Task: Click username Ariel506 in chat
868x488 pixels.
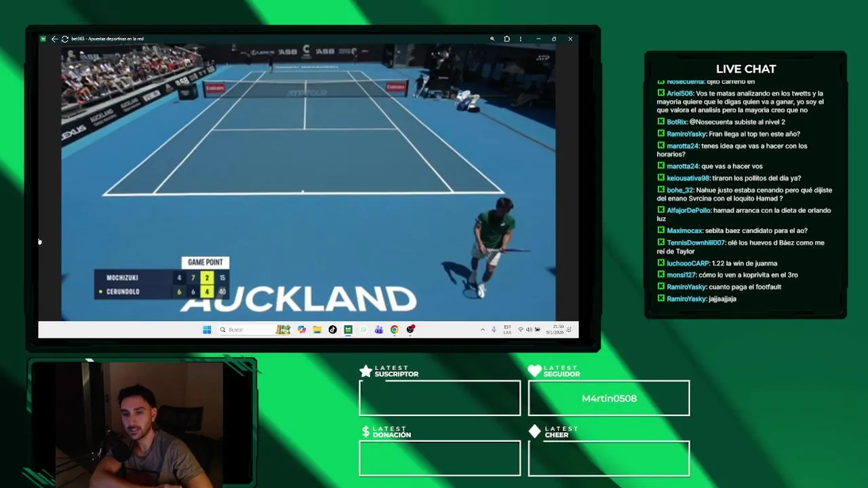Action: 680,94
